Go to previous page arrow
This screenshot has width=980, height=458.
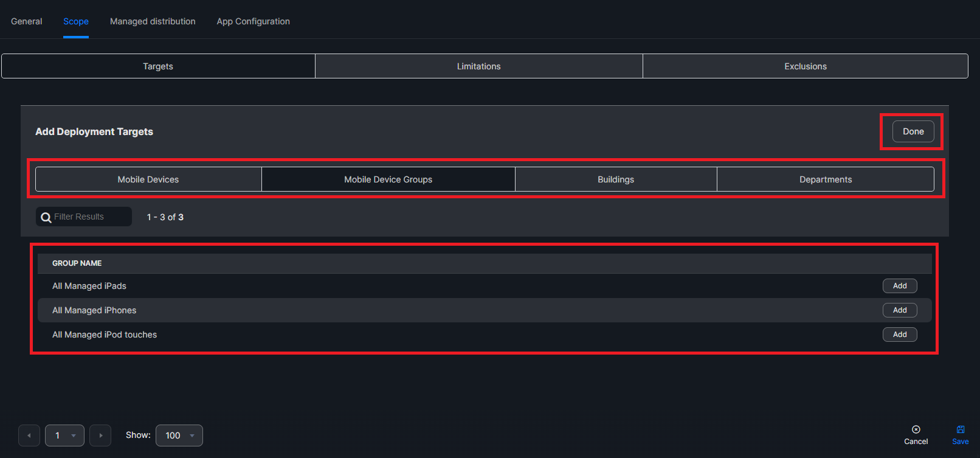(29, 435)
